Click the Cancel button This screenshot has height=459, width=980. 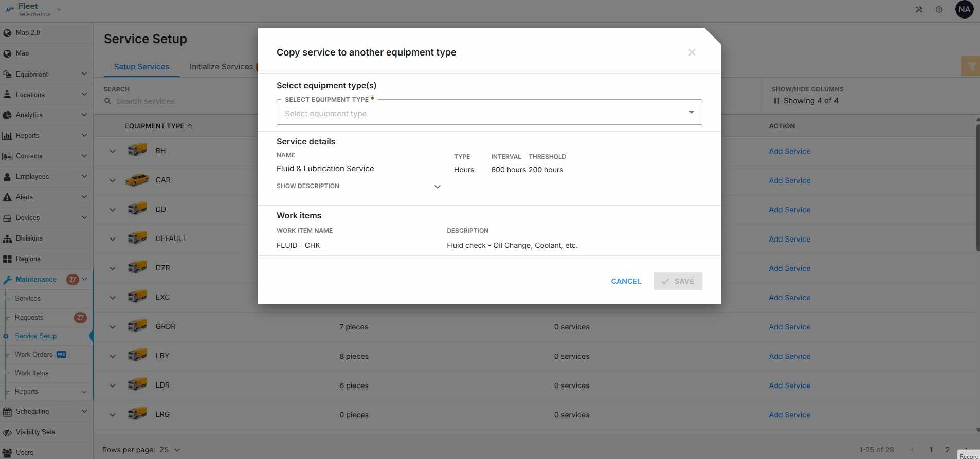click(626, 281)
